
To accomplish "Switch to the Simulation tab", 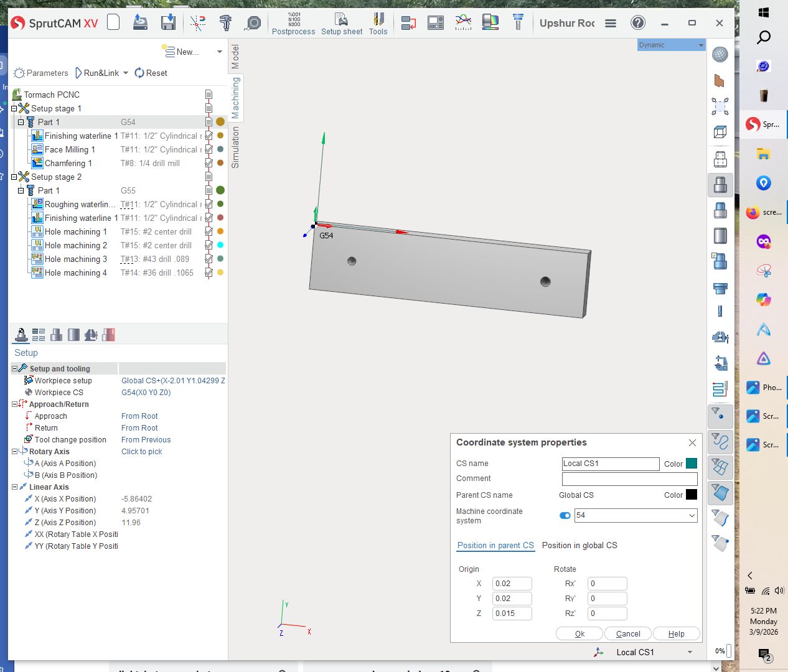I will [x=235, y=147].
